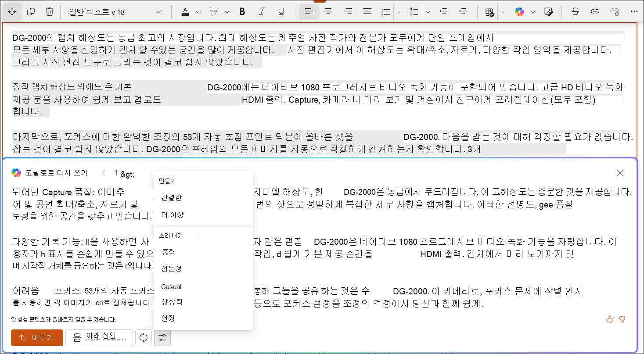
Task: Expand the Copilot toolbar dropdown arrow
Action: (533, 12)
